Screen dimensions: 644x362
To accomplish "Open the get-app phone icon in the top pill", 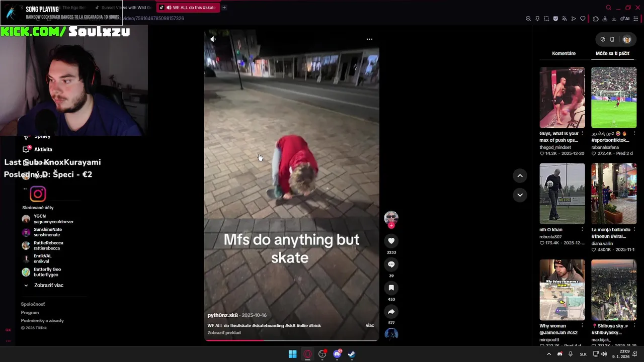I will coord(612,39).
